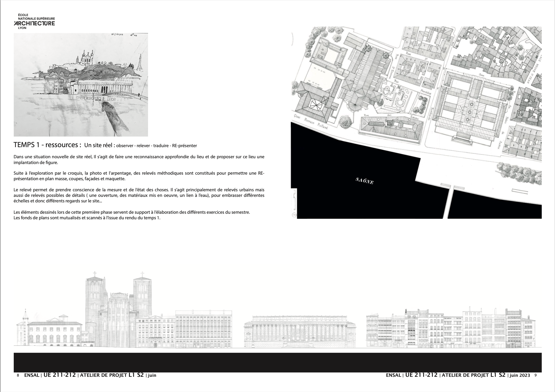Click 'observer - relever - traduire - RE-présenter' subtitle
Screen dimensions: 555x392
156,146
